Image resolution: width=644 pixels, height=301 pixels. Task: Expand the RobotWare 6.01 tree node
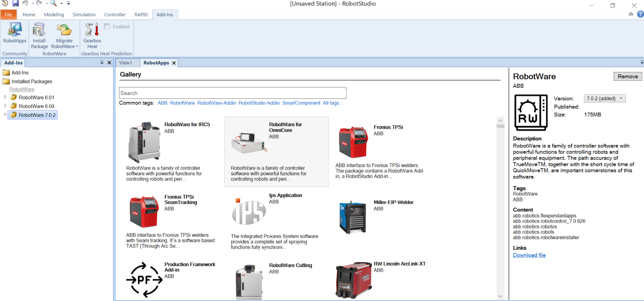click(x=5, y=97)
